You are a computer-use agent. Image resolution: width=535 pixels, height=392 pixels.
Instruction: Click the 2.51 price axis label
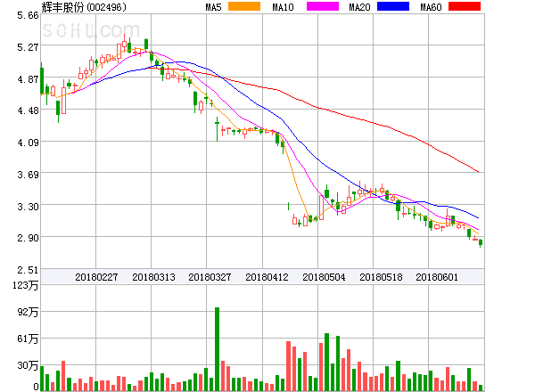click(28, 270)
